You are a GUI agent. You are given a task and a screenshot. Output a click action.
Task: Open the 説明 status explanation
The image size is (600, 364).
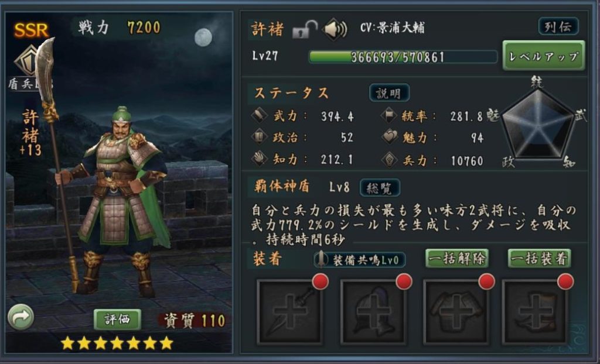point(389,93)
